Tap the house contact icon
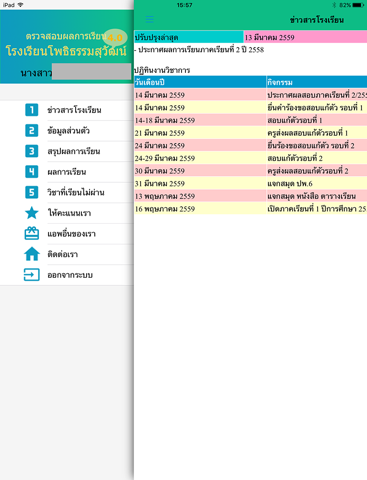 [32, 254]
